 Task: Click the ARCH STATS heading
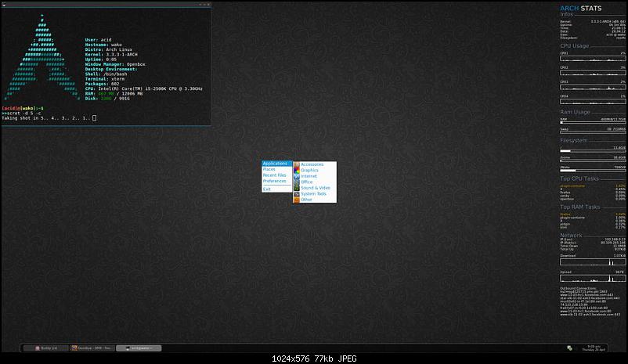(x=581, y=8)
